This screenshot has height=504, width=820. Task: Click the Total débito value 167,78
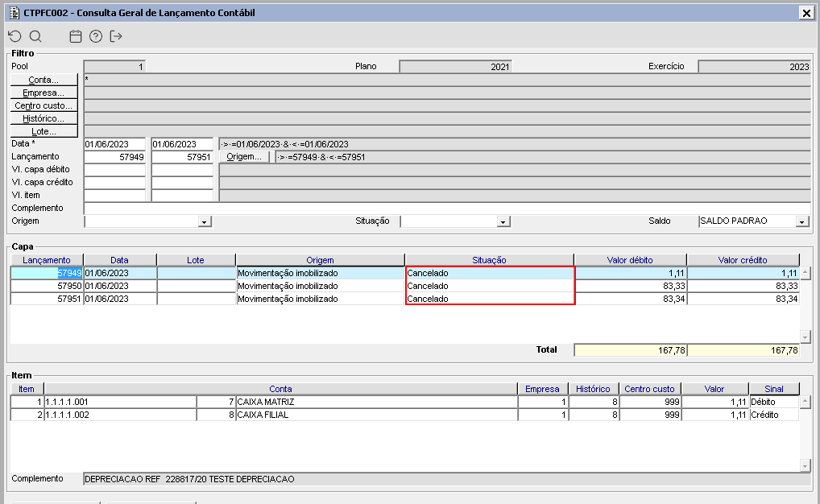pyautogui.click(x=630, y=350)
